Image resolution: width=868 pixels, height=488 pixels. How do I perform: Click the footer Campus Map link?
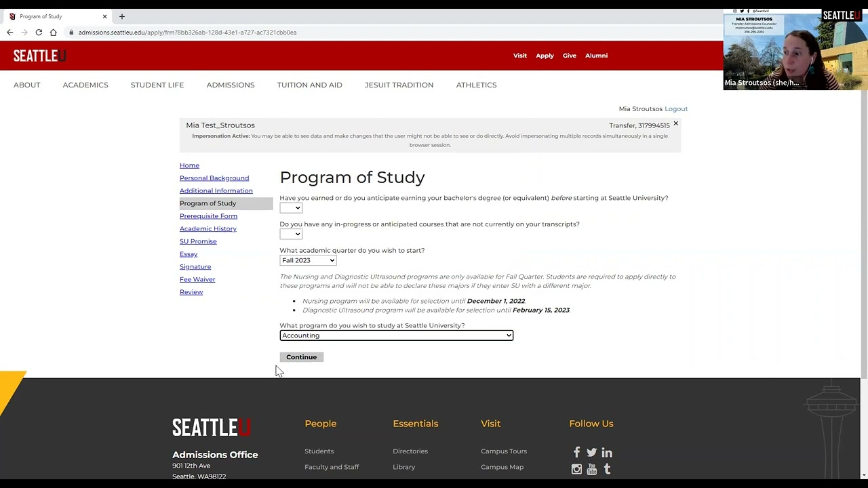tap(502, 467)
